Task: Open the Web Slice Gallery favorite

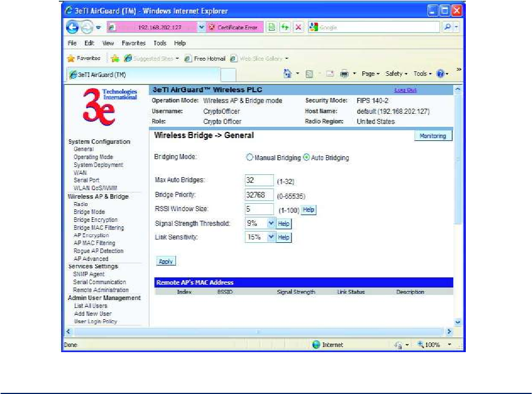Action: pos(259,58)
